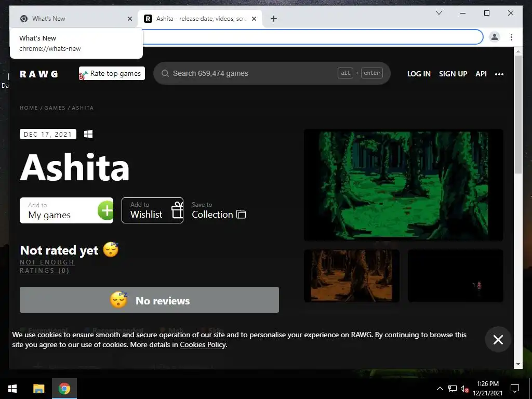
Task: Open the tab search chevron
Action: pyautogui.click(x=438, y=13)
